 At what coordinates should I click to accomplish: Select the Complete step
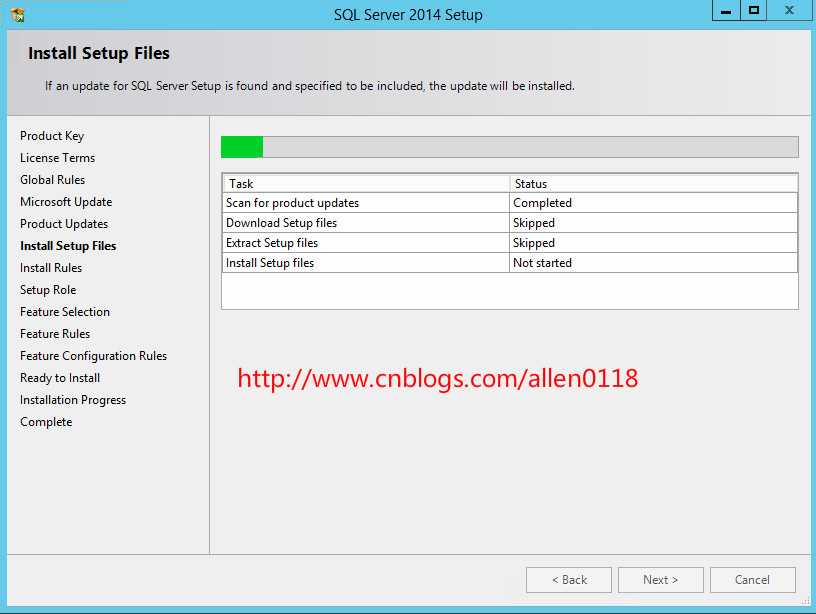point(46,422)
